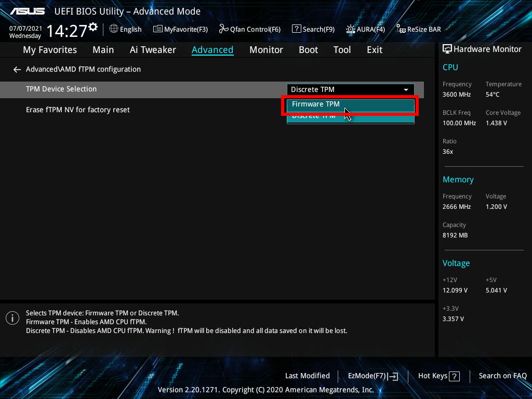Click the CPU heading in Hardware Monitor
Viewport: 532px width, 399px height.
450,67
